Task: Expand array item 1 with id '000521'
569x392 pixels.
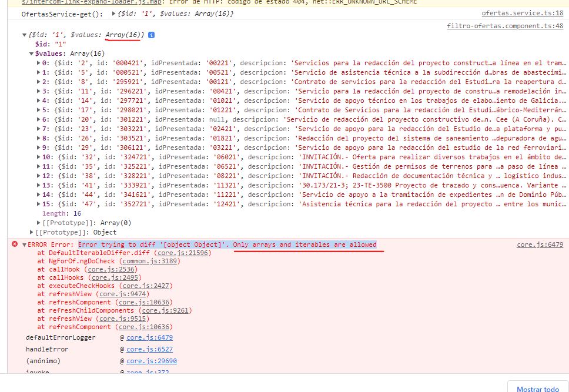Action: click(x=38, y=73)
